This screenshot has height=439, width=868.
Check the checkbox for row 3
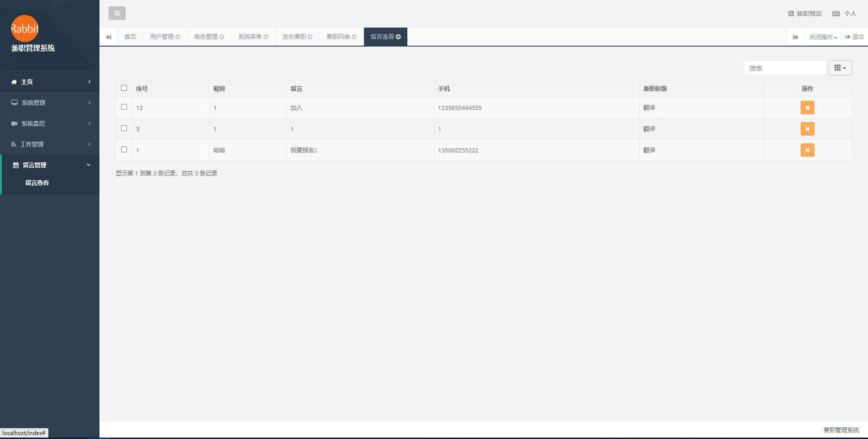(124, 128)
